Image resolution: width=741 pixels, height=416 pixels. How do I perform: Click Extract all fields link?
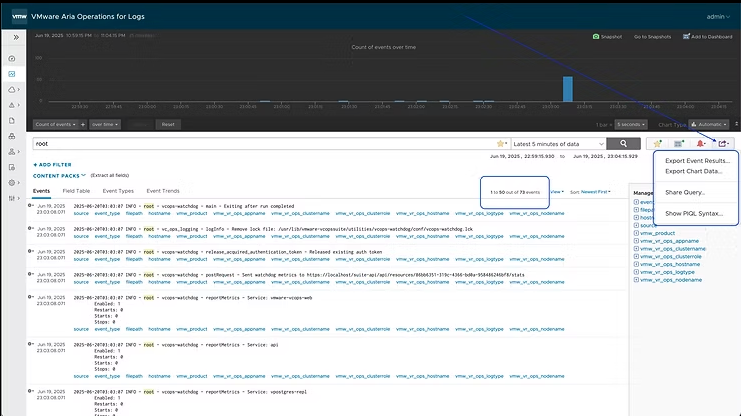110,175
